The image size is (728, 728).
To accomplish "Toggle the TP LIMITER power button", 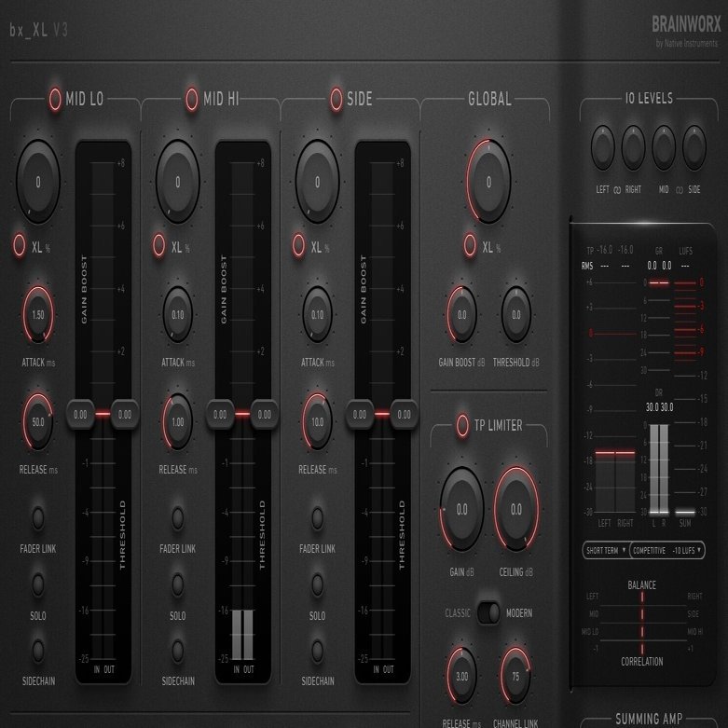I will [x=462, y=425].
